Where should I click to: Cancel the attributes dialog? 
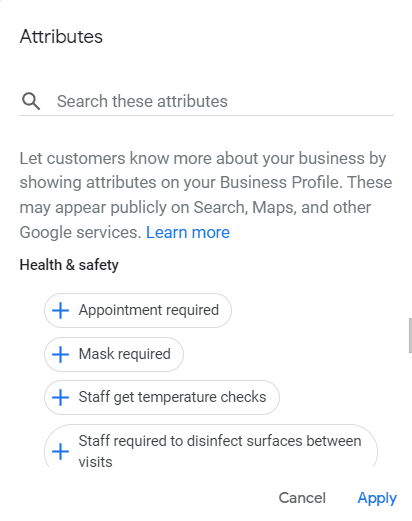pos(302,498)
